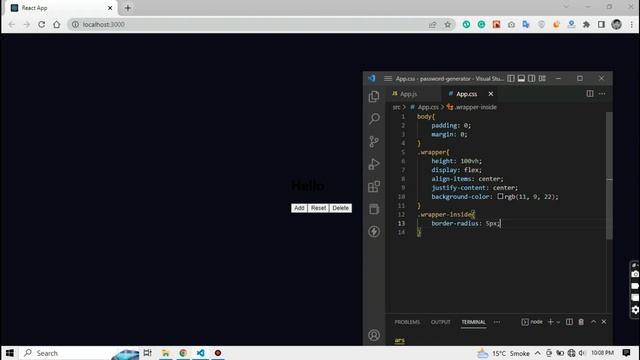
Task: Switch to VS Code from the taskbar
Action: (x=200, y=353)
